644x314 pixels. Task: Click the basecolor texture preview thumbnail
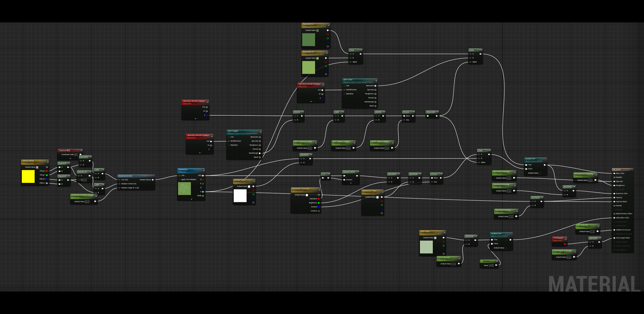pos(184,188)
